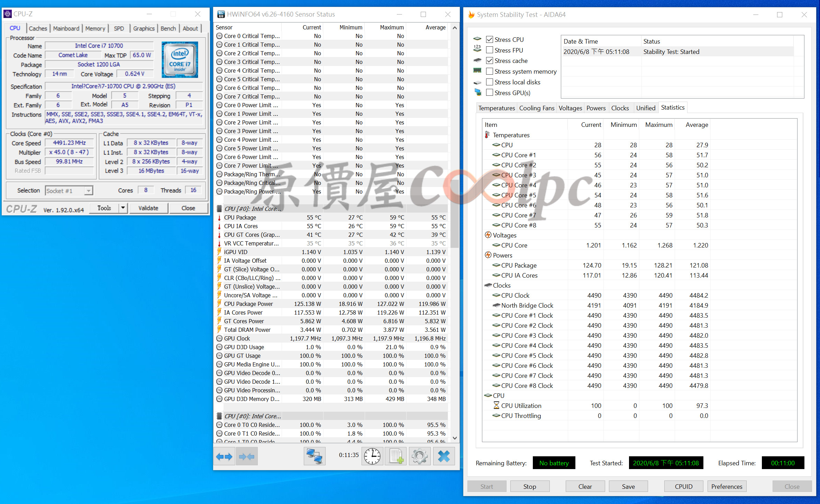820x504 pixels.
Task: Click GPU Clock circle icon in HWiNFO
Action: coord(219,338)
